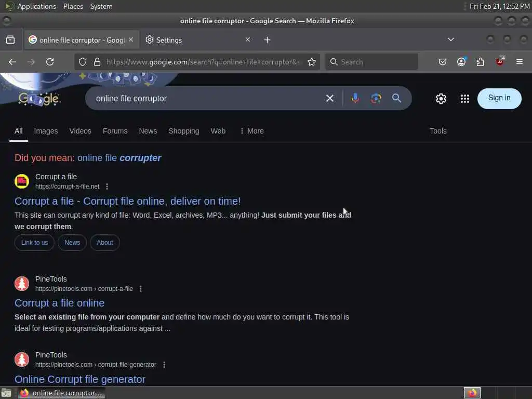Switch to the Forums tab

(115, 131)
